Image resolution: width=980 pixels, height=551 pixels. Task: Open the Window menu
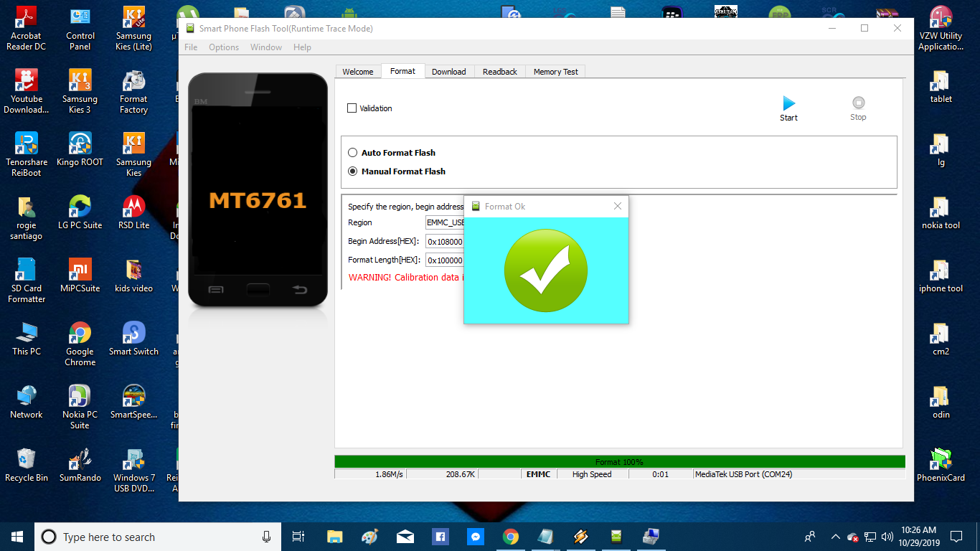pyautogui.click(x=266, y=47)
